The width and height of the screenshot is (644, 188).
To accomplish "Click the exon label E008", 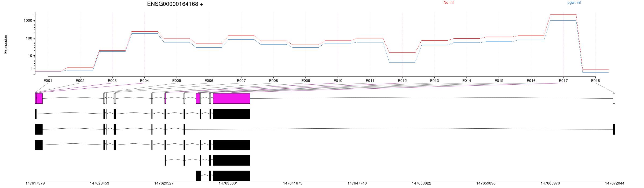I will click(x=273, y=81).
